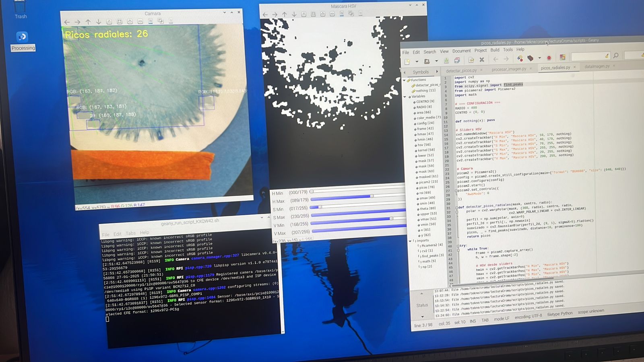Click pan-up arrow in Mascara HSV toolbar
This screenshot has width=644, height=362.
[285, 14]
